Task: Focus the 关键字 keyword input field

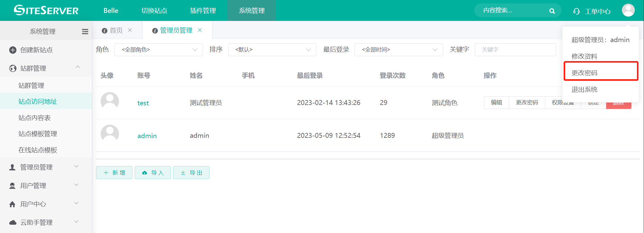Action: [x=515, y=50]
